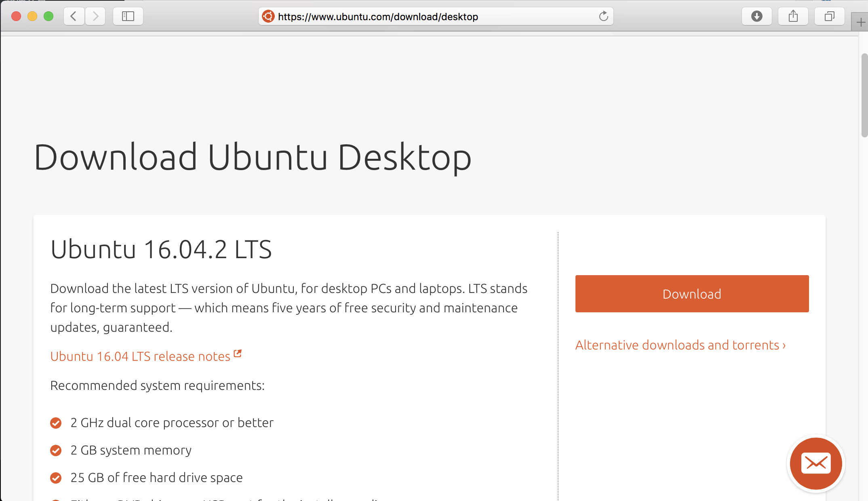Screen dimensions: 868x501
Task: Show the Safari sidebar
Action: point(128,16)
